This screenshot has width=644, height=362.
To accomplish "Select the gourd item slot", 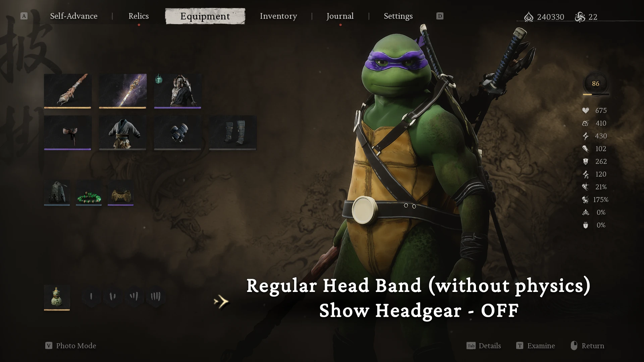I will click(57, 298).
